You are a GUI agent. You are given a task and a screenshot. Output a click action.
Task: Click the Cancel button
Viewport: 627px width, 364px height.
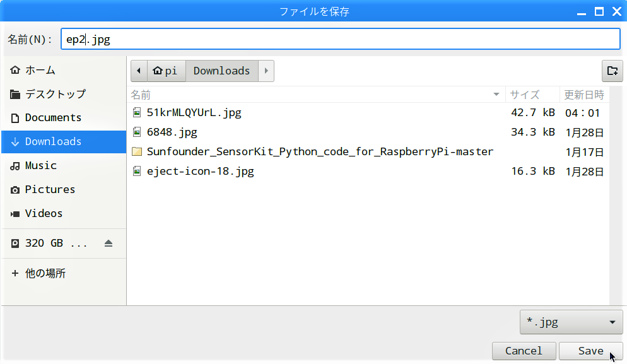click(x=524, y=351)
